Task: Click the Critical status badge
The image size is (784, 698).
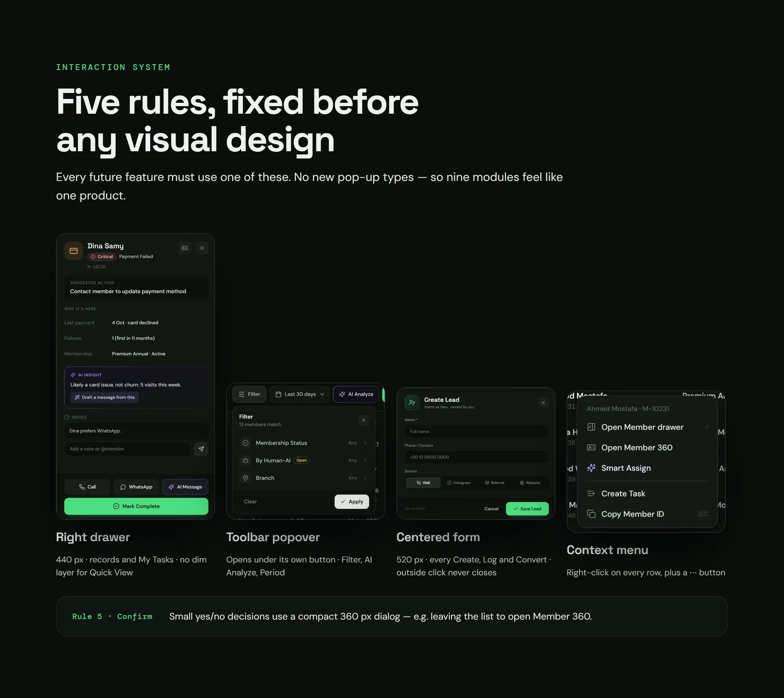Action: point(102,256)
